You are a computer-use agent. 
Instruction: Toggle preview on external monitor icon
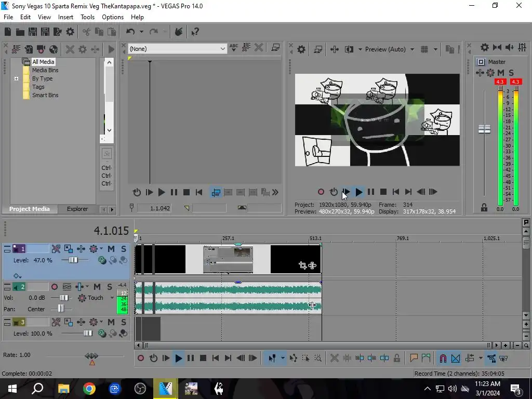(x=318, y=49)
